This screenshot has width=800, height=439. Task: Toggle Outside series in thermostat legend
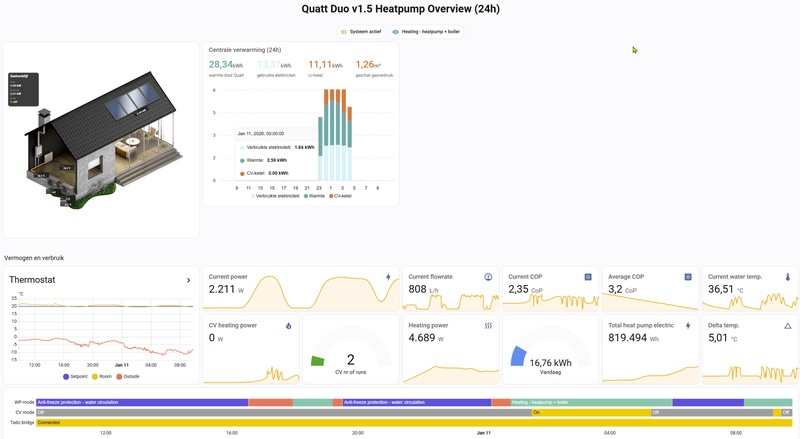pos(127,376)
